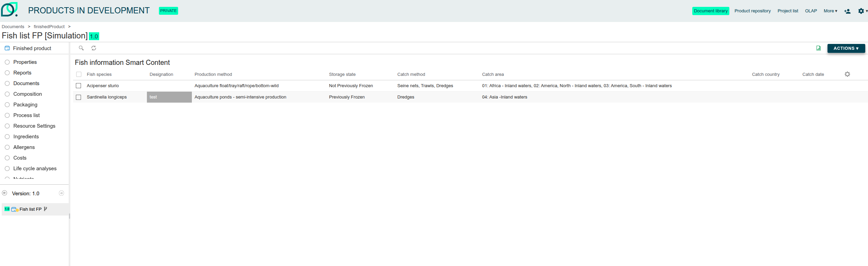Open the settings gear dropdown in header
Viewport: 868px width, 266px height.
point(861,11)
